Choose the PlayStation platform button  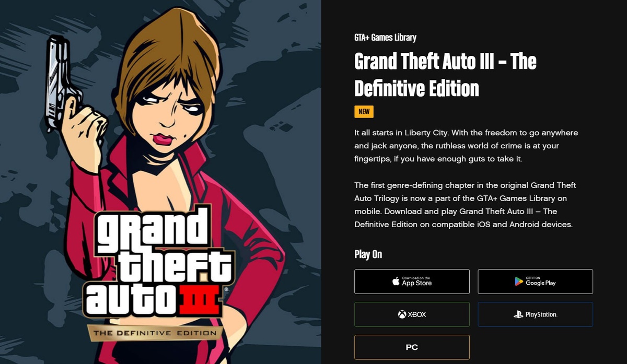(x=535, y=314)
